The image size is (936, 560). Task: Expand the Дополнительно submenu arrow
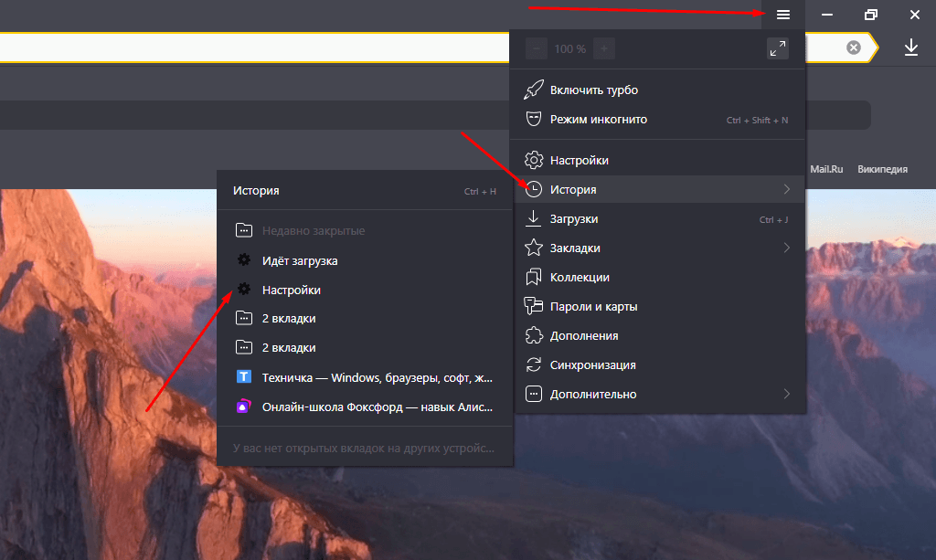click(786, 394)
